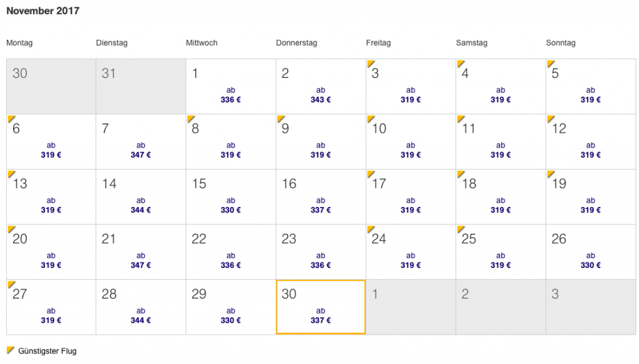This screenshot has width=639, height=364.
Task: Click the 330 € price on November 29
Action: [230, 321]
